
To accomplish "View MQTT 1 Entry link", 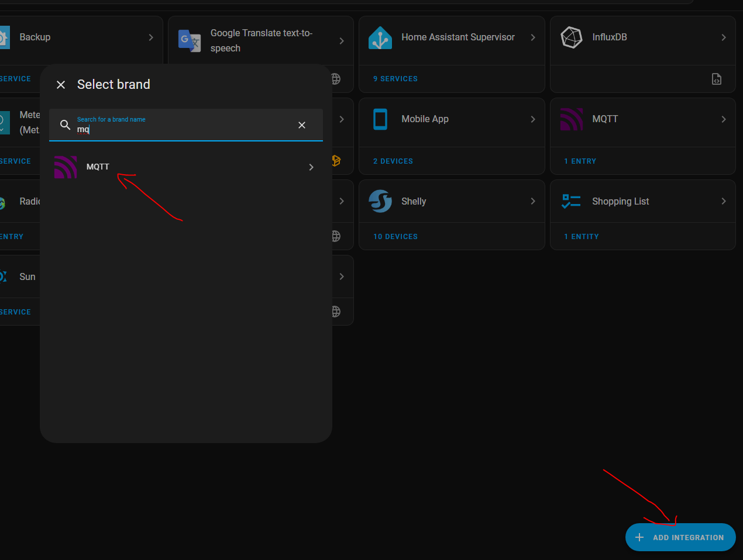I will point(580,161).
